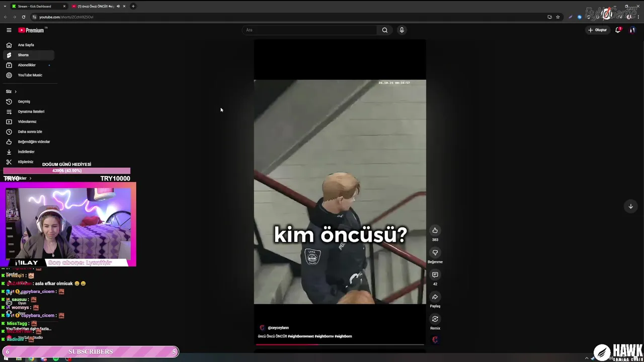The height and width of the screenshot is (362, 644).
Task: Click the purple feather extension icon
Action: 571,17
